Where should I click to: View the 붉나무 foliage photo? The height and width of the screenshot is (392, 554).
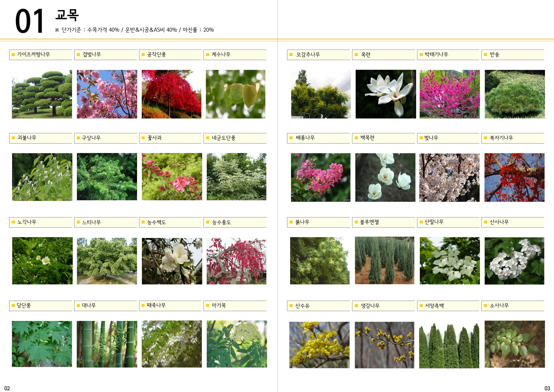click(320, 261)
